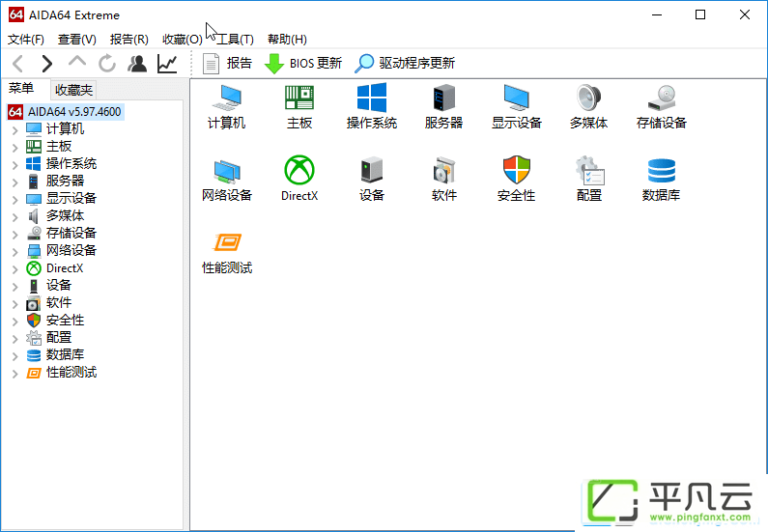Expand the 网络设备 tree node
Viewport: 768px width, 532px height.
pyautogui.click(x=14, y=252)
